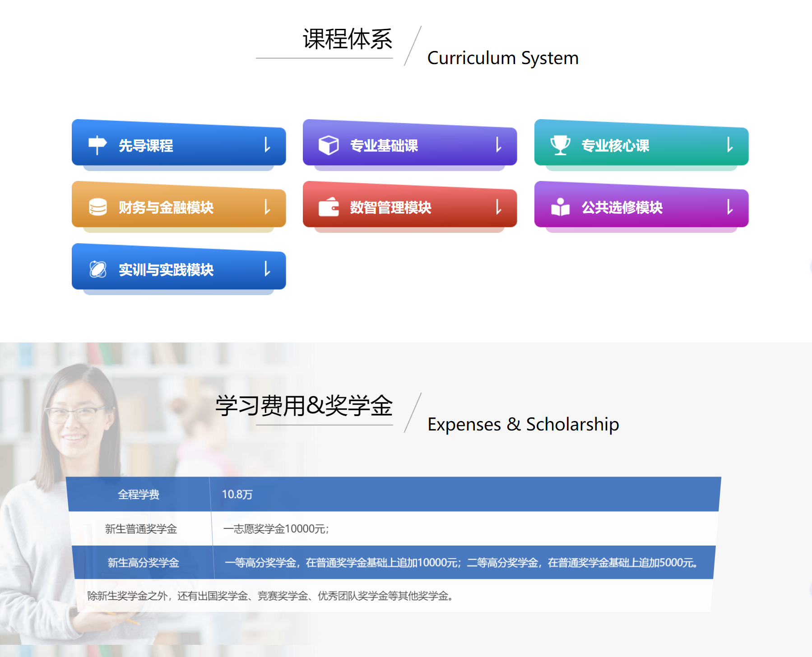
Task: Open the 数智管理模块 label
Action: coord(391,207)
